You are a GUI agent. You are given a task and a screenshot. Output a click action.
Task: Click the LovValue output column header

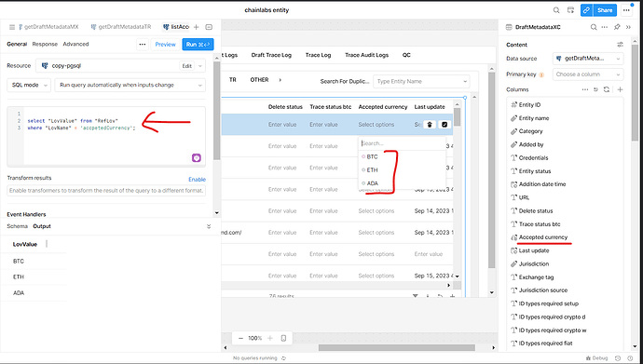[x=25, y=245]
